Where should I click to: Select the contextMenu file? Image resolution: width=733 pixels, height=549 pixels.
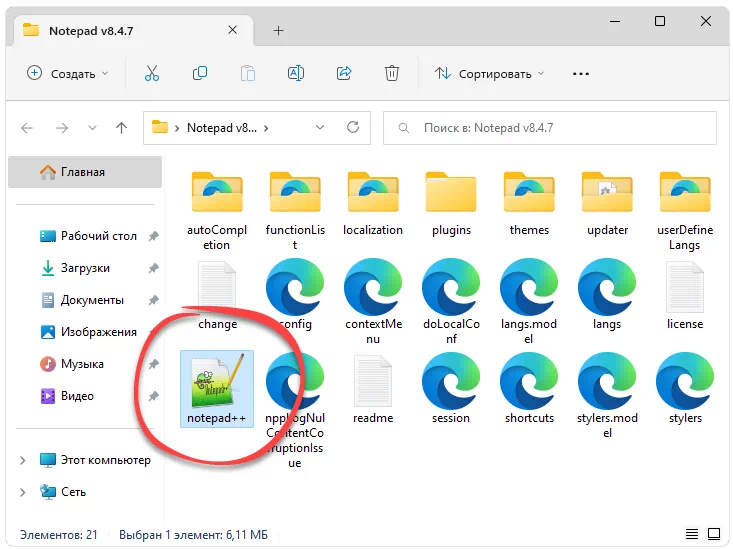373,302
